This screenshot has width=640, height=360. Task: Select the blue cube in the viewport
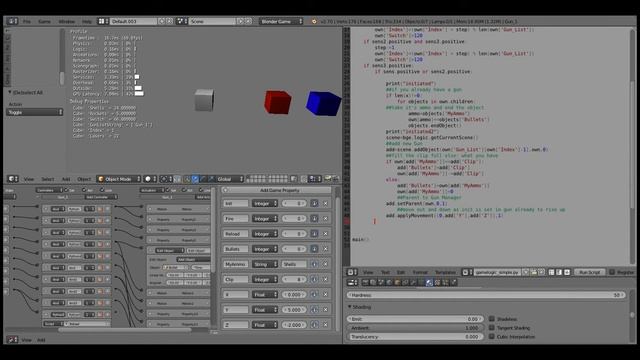323,103
